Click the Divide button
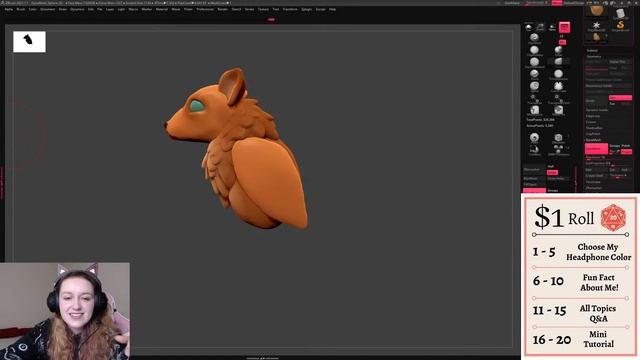This screenshot has width=640, height=360. click(x=596, y=100)
